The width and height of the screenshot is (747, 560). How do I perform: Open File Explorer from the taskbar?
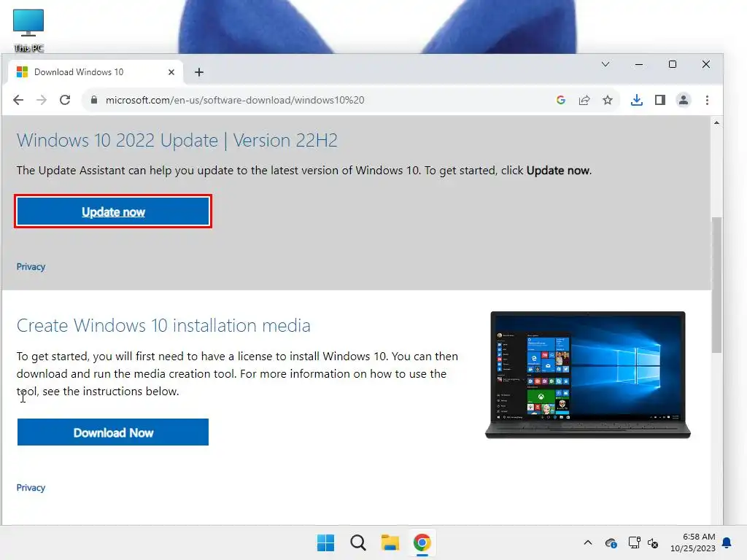390,542
